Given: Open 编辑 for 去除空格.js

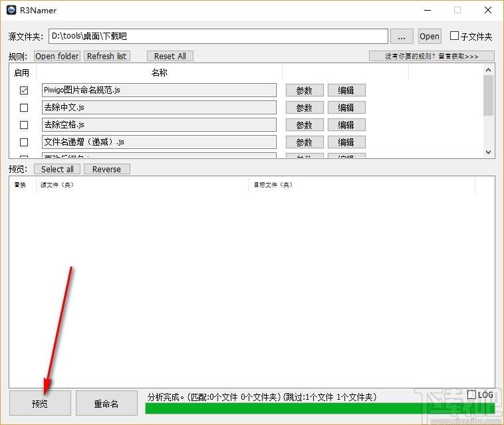Looking at the screenshot, I should pyautogui.click(x=346, y=125).
